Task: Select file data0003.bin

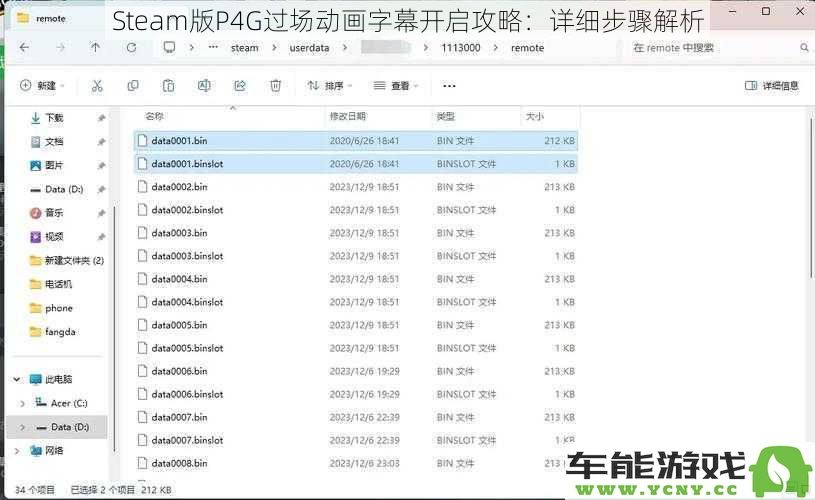Action: [356, 233]
